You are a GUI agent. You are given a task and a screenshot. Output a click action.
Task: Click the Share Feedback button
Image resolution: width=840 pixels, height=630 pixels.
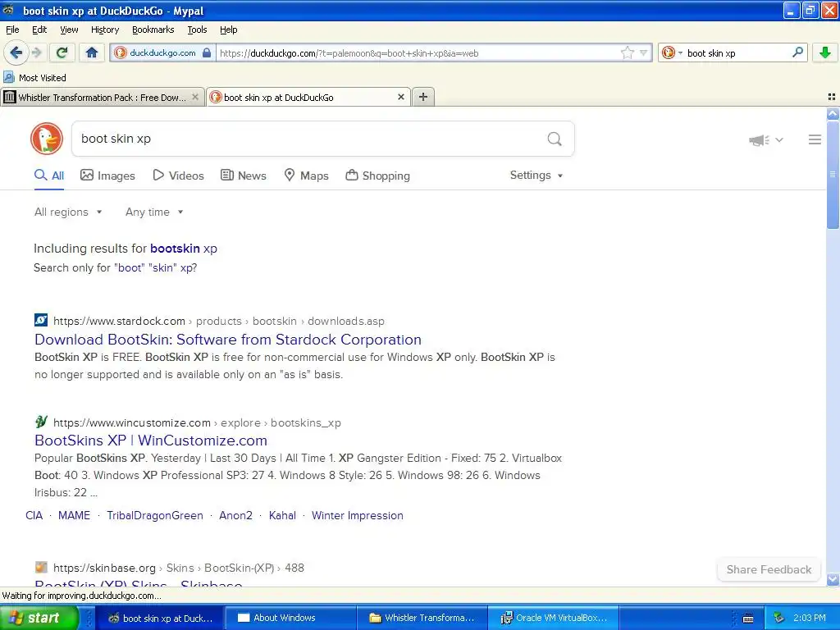(x=769, y=569)
